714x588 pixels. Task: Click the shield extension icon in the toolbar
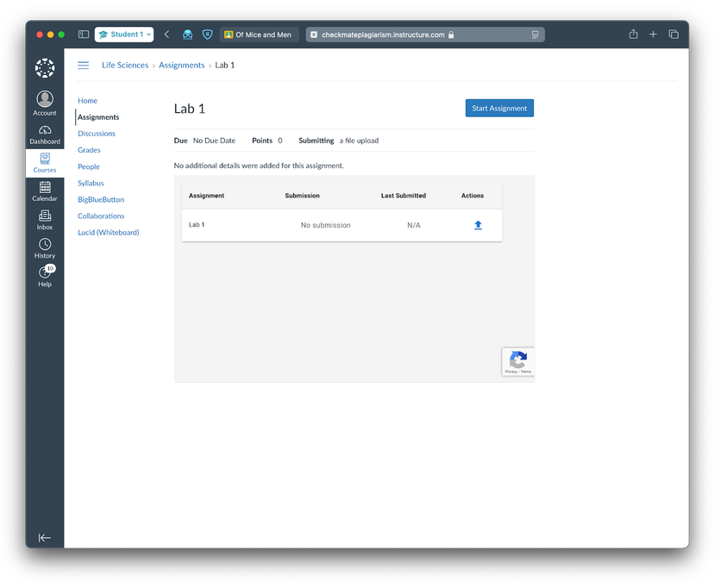point(207,34)
